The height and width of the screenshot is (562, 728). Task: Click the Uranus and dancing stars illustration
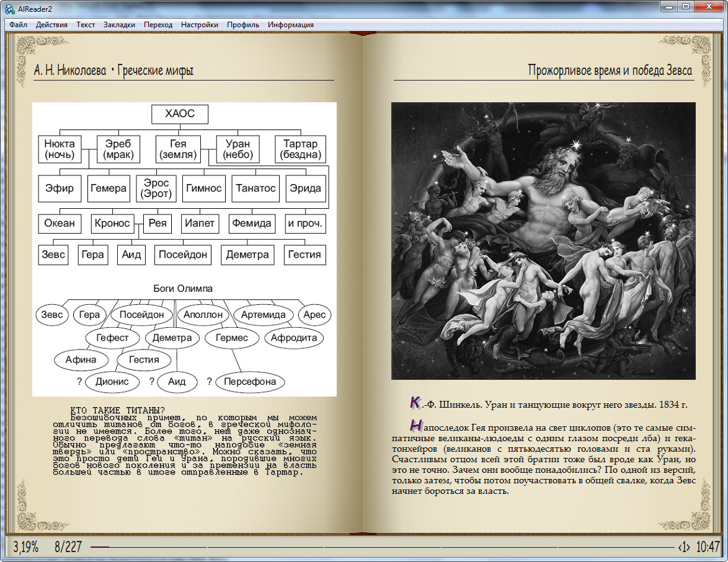click(x=543, y=241)
